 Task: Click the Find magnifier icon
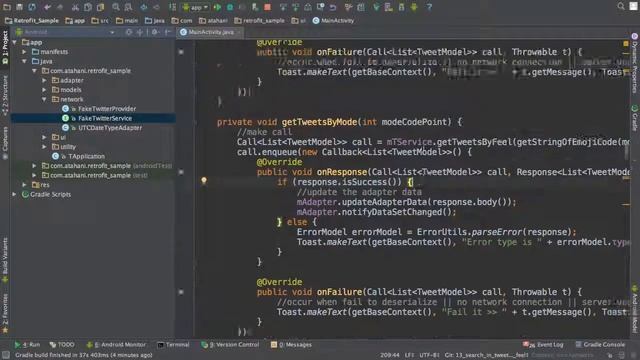coord(116,7)
